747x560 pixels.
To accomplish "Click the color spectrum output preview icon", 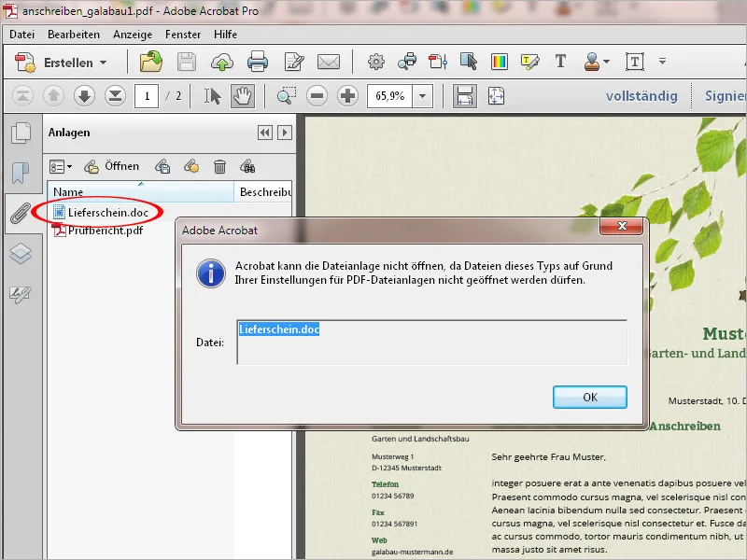I will 500,62.
